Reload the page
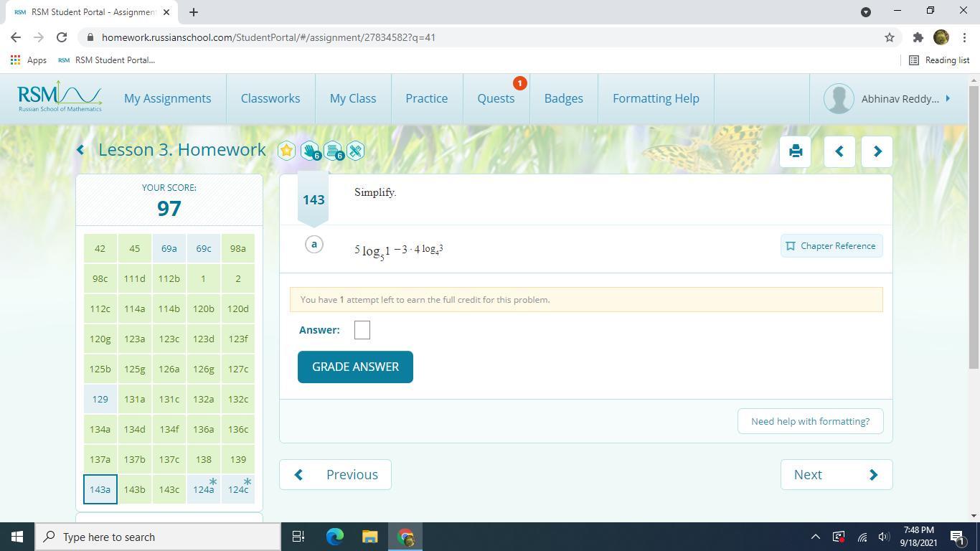Image resolution: width=980 pixels, height=551 pixels. coord(62,37)
